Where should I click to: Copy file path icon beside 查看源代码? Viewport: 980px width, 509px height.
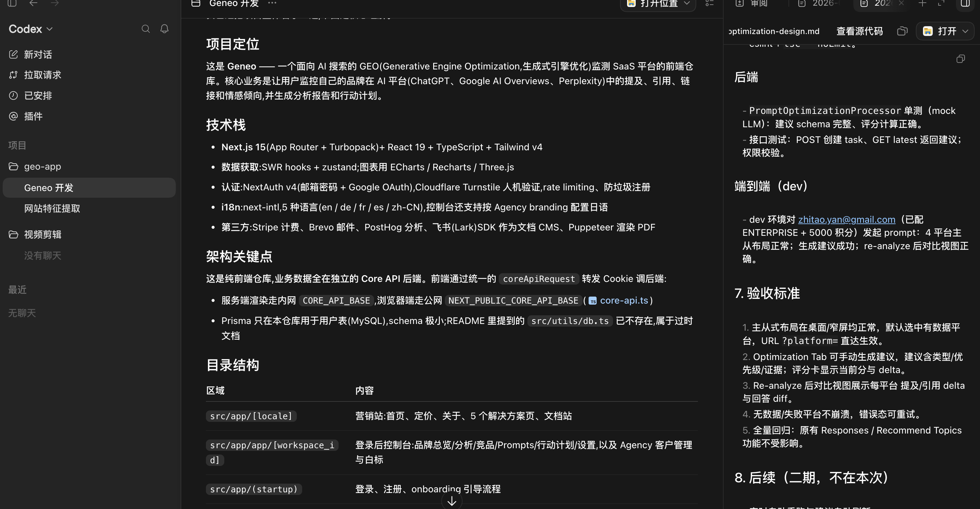(x=902, y=31)
